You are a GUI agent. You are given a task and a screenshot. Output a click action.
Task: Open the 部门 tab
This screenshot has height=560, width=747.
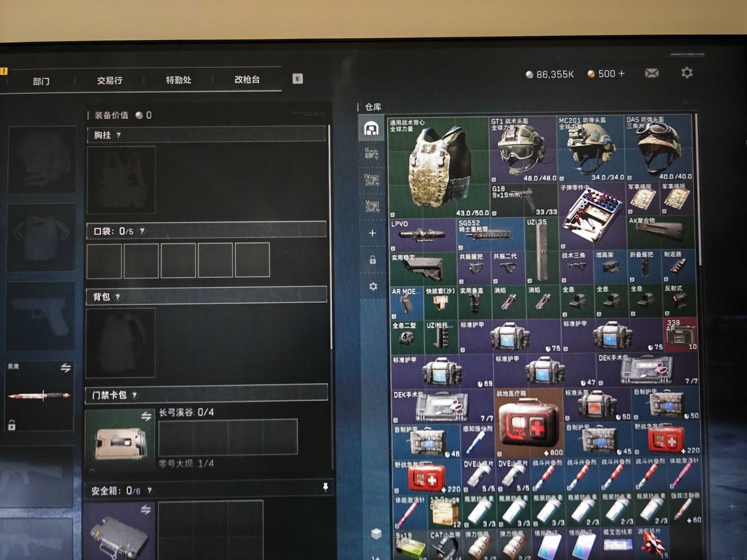coord(41,81)
